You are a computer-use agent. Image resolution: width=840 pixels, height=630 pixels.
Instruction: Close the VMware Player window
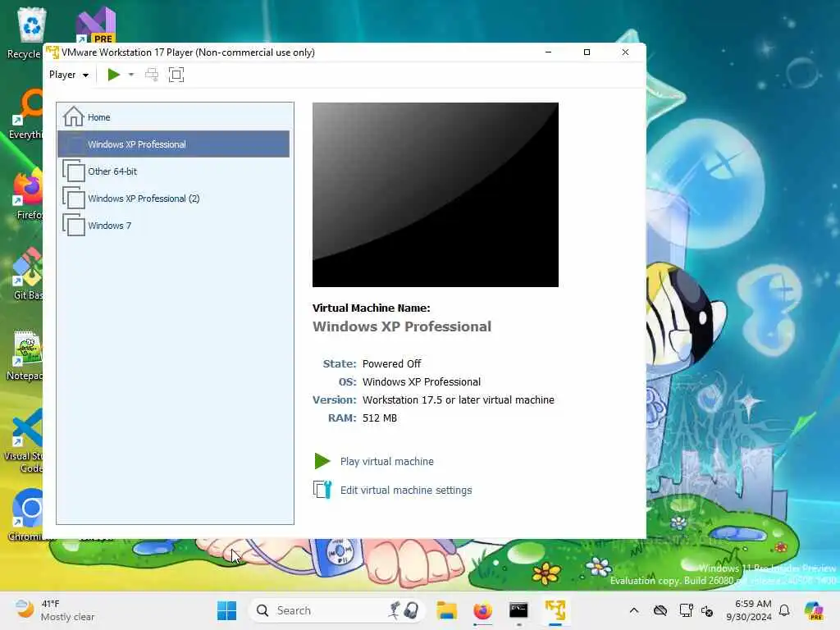point(625,52)
